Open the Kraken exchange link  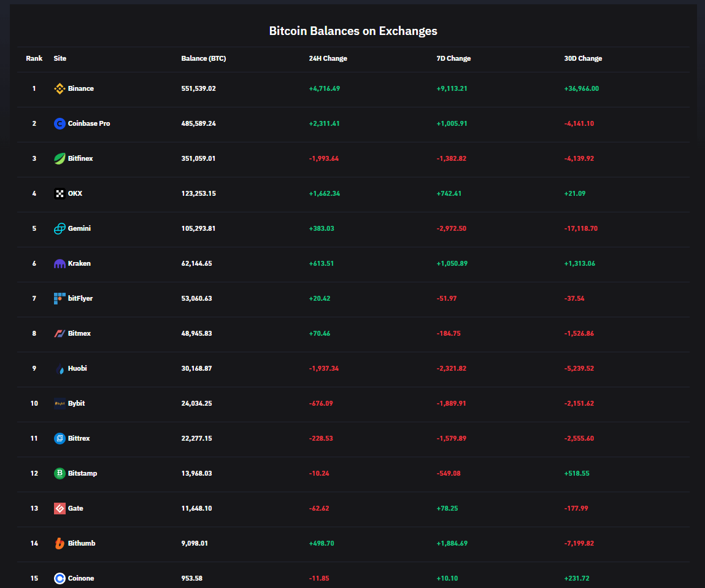[78, 263]
